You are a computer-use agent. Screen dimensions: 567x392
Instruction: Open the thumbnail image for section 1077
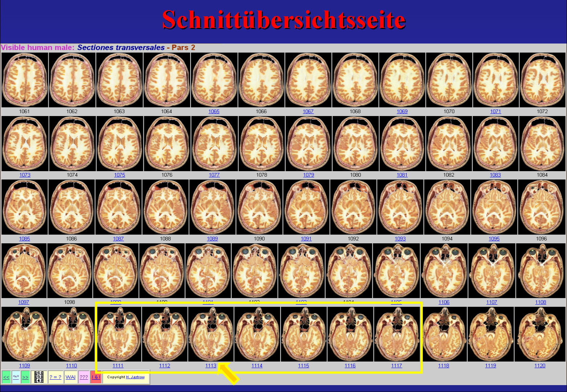[x=214, y=144]
